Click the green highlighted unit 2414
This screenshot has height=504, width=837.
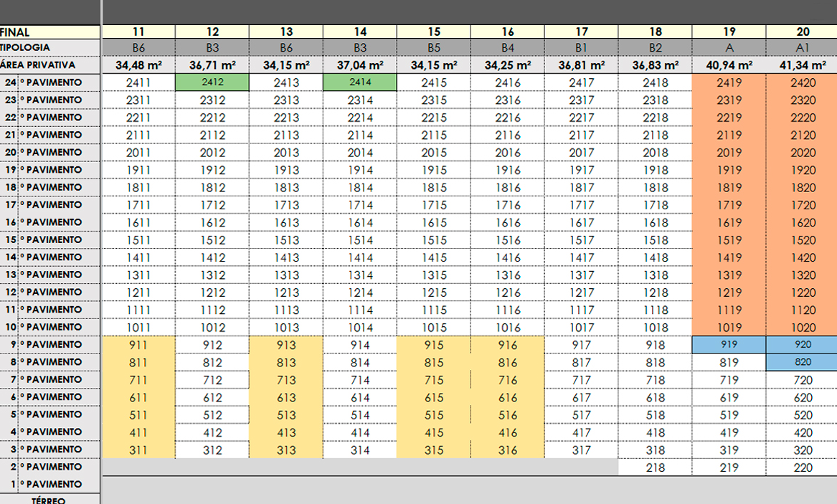click(360, 82)
